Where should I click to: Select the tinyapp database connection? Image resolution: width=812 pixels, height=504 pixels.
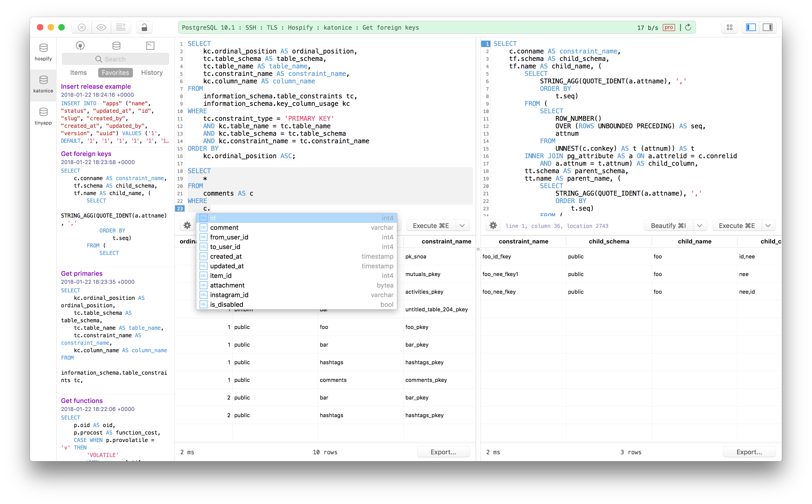(43, 116)
